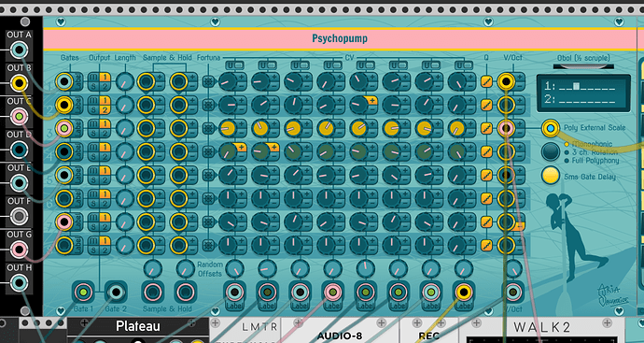This screenshot has height=343, width=644.
Task: Click the row 1 Fortuna dice button
Action: (x=209, y=81)
